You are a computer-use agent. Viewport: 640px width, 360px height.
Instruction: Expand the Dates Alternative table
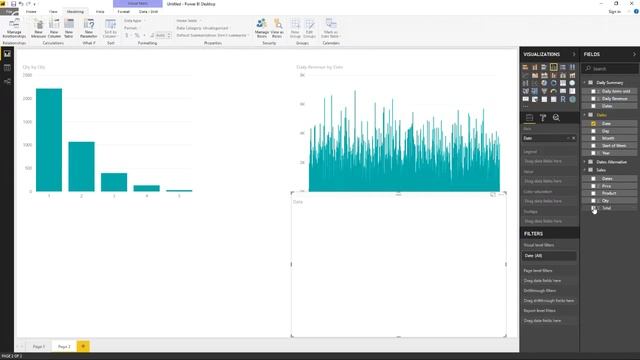click(x=584, y=162)
